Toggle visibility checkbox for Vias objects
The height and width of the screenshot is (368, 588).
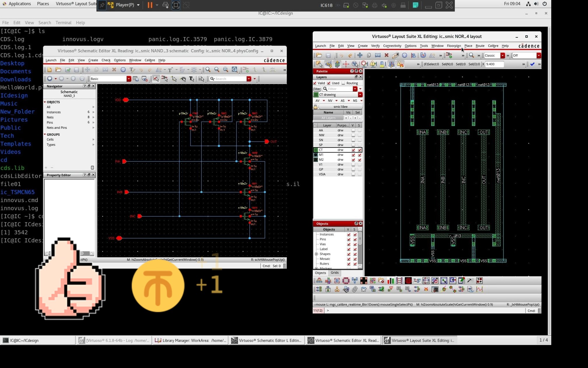pyautogui.click(x=349, y=244)
